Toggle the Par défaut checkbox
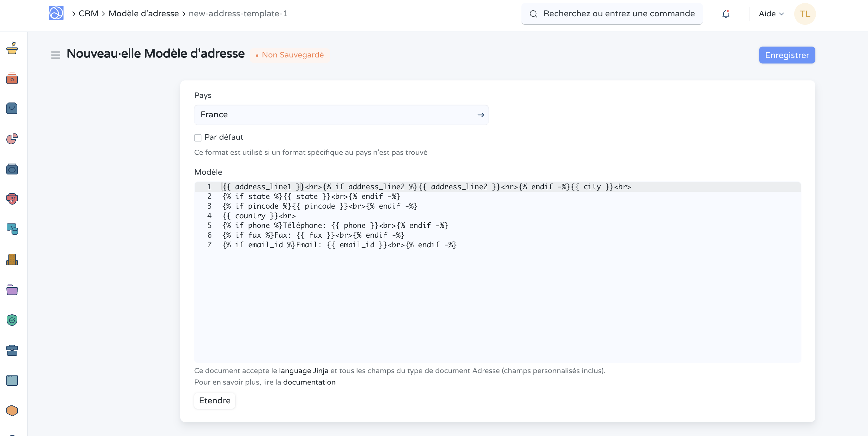The height and width of the screenshot is (436, 868). 198,138
